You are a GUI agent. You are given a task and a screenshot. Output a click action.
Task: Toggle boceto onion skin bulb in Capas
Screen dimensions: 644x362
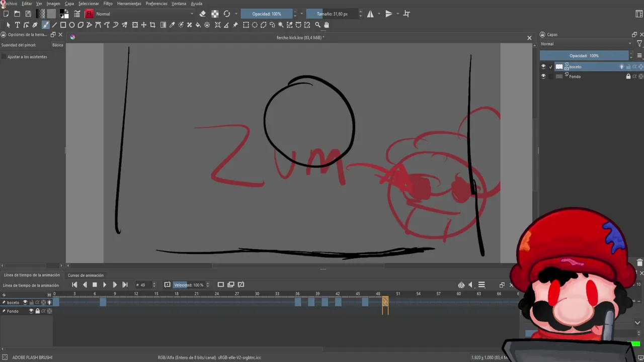621,66
